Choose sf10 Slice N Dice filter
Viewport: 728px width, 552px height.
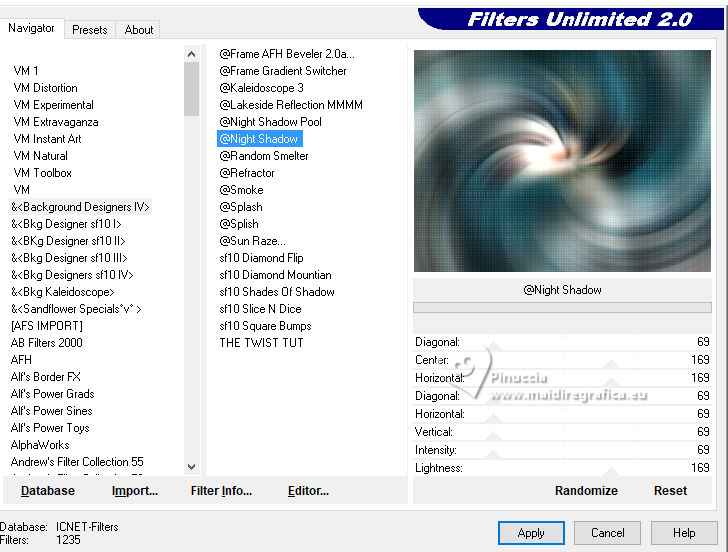pyautogui.click(x=260, y=309)
